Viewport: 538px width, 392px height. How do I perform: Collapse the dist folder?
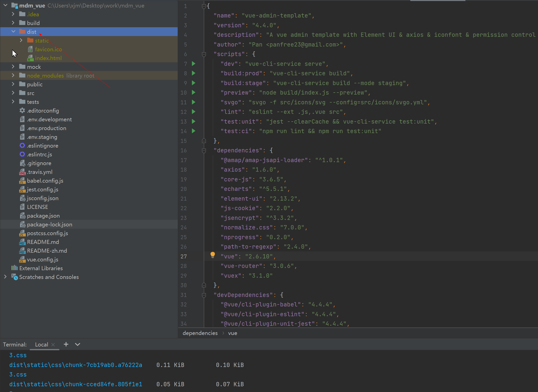tap(14, 32)
